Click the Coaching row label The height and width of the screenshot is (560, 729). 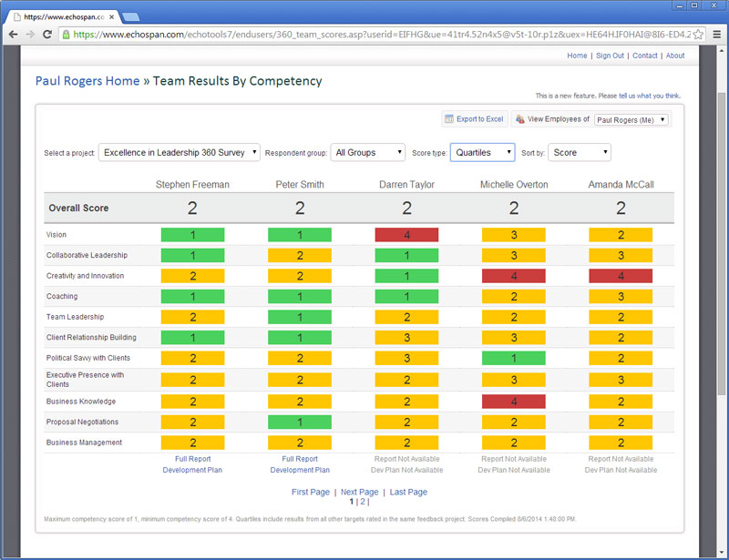(x=62, y=296)
